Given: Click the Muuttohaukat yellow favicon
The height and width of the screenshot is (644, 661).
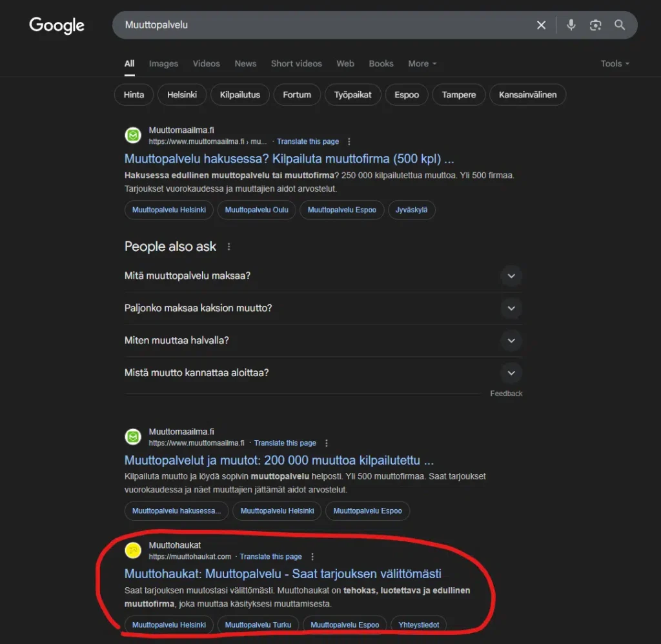Looking at the screenshot, I should [133, 550].
